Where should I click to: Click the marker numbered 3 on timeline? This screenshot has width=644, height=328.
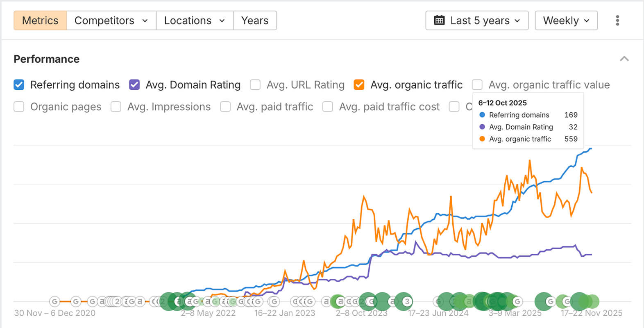[x=407, y=302]
